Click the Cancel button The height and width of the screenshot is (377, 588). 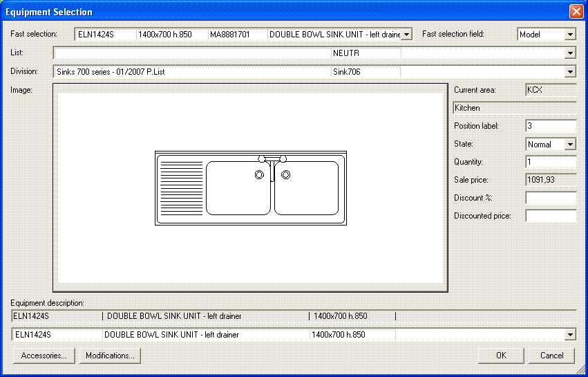point(551,356)
